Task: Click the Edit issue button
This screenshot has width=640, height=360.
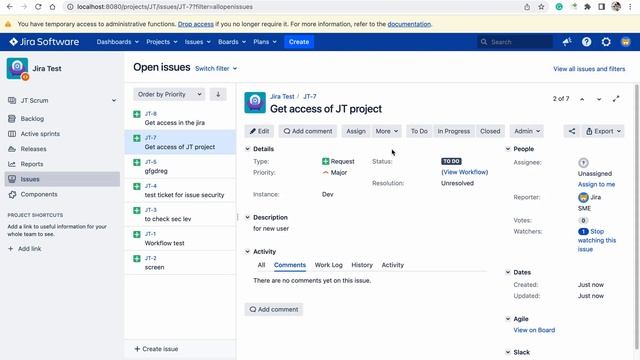Action: point(260,131)
